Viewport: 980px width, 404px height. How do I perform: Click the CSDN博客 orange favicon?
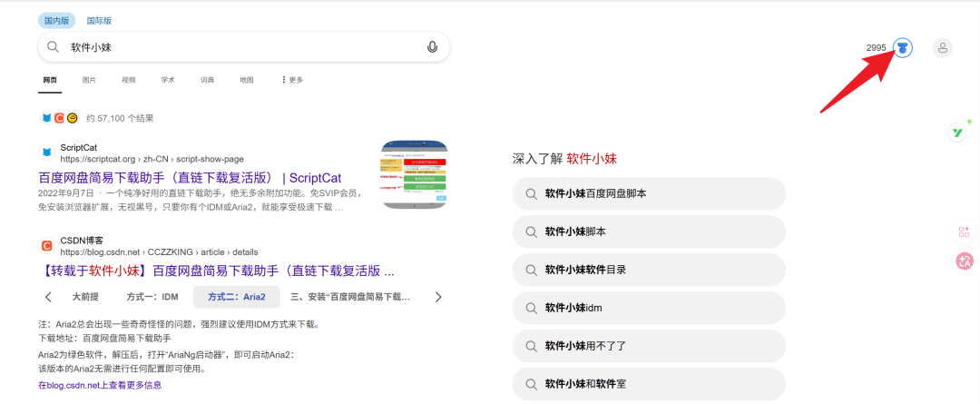point(47,245)
